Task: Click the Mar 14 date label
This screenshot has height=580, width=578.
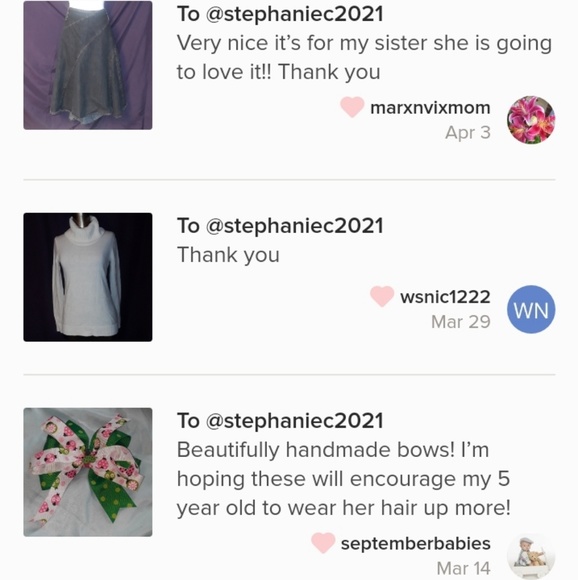Action: [463, 568]
